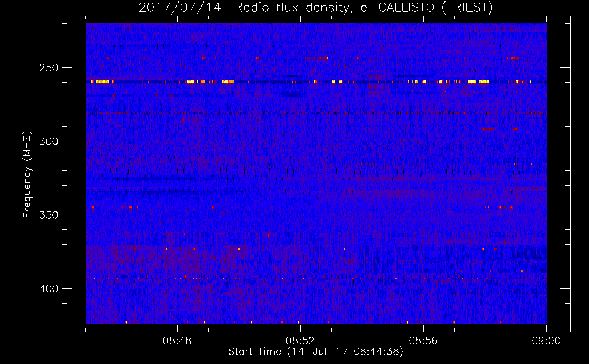Click the 08:48 time tick label
Image resolution: width=589 pixels, height=364 pixels.
coord(177,341)
